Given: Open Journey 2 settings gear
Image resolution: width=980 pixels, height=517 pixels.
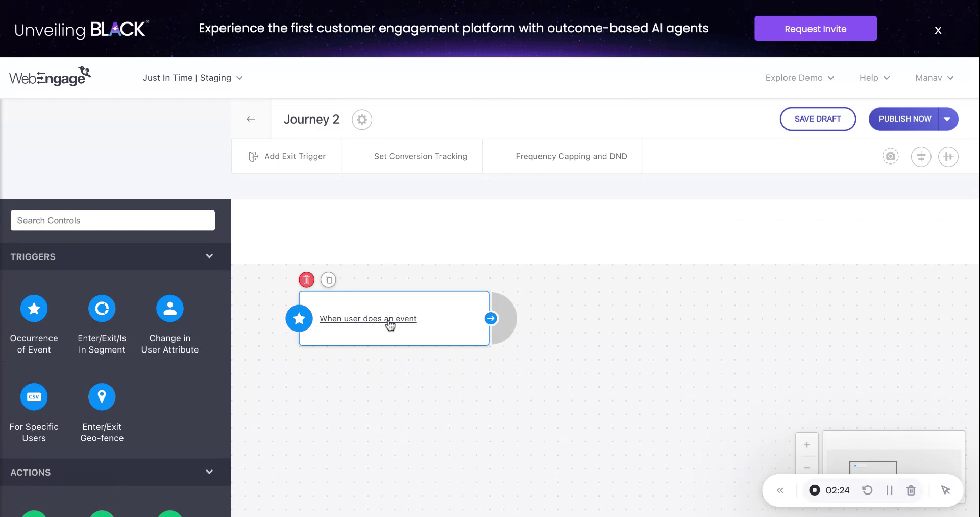Looking at the screenshot, I should [x=362, y=120].
